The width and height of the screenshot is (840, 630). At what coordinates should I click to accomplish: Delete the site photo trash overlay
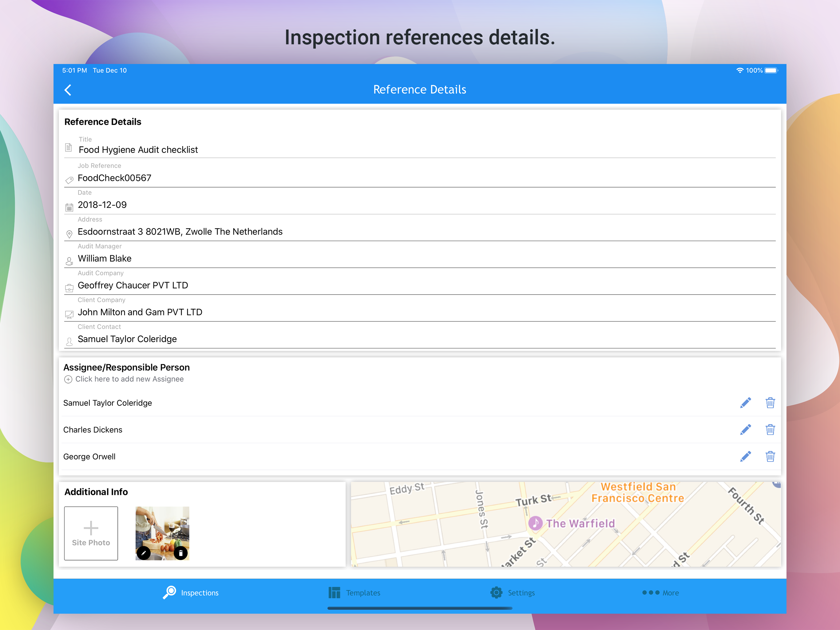(181, 553)
